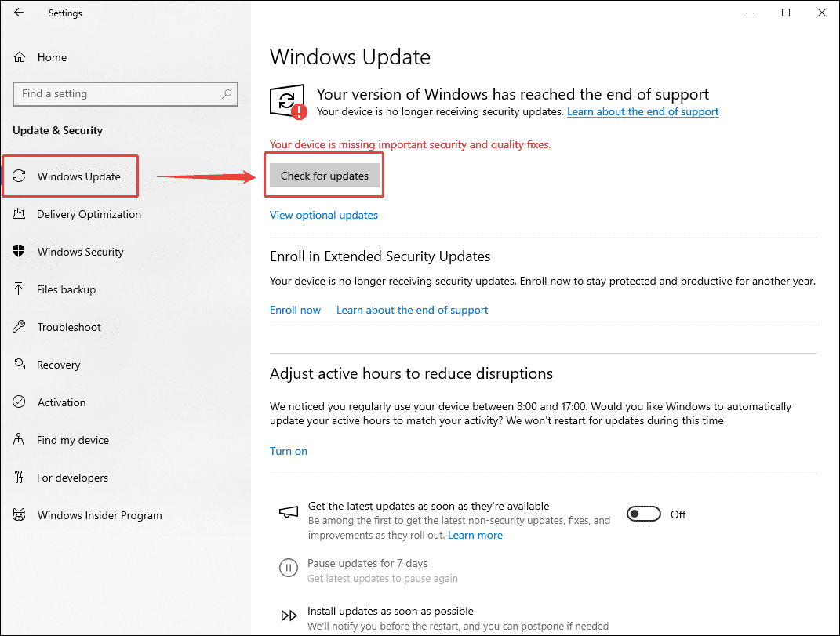Viewport: 840px width, 636px height.
Task: Click Adjust active hours heading
Action: click(411, 373)
